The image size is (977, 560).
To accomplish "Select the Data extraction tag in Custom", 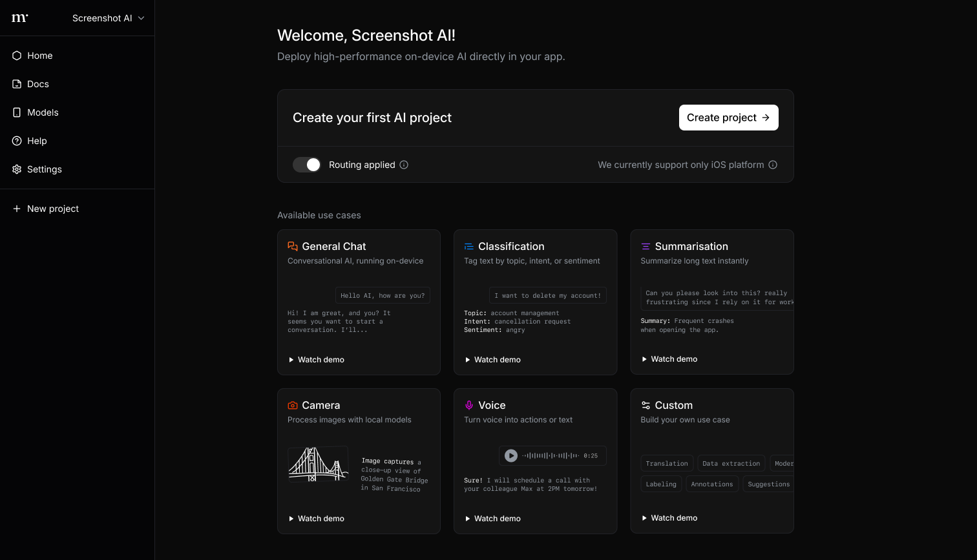I will click(x=731, y=463).
